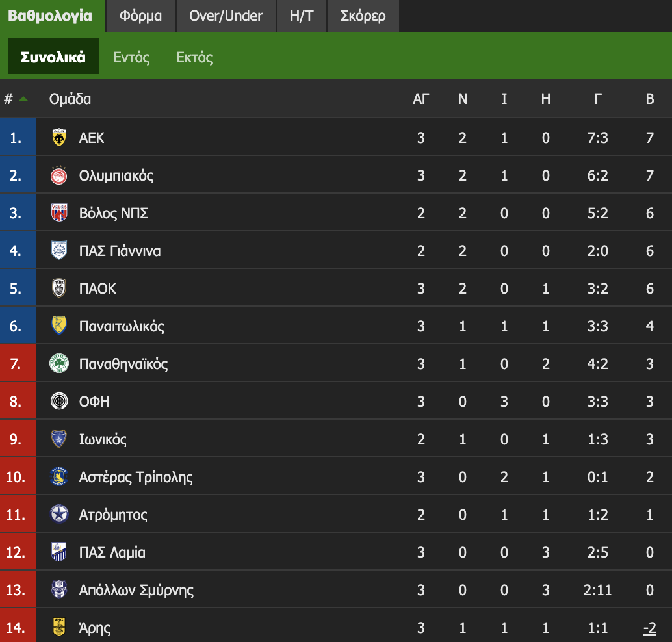Click the Παναθηναϊκός green shamrock logo
Screen dimensions: 672x642
[59, 364]
